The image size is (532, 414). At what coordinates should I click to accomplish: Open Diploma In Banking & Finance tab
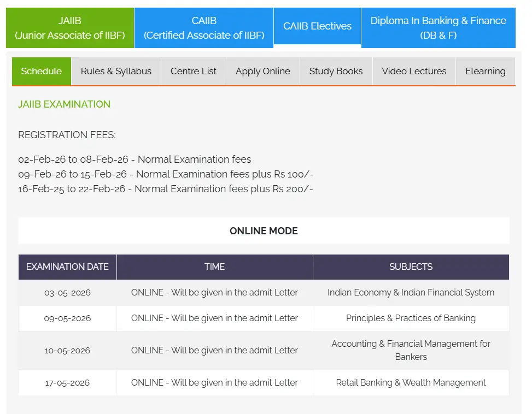[438, 28]
